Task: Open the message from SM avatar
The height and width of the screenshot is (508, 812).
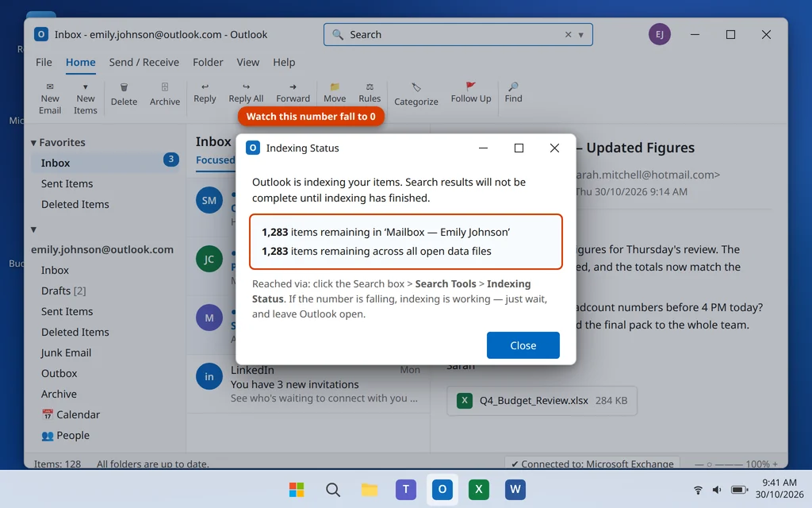Action: click(209, 201)
